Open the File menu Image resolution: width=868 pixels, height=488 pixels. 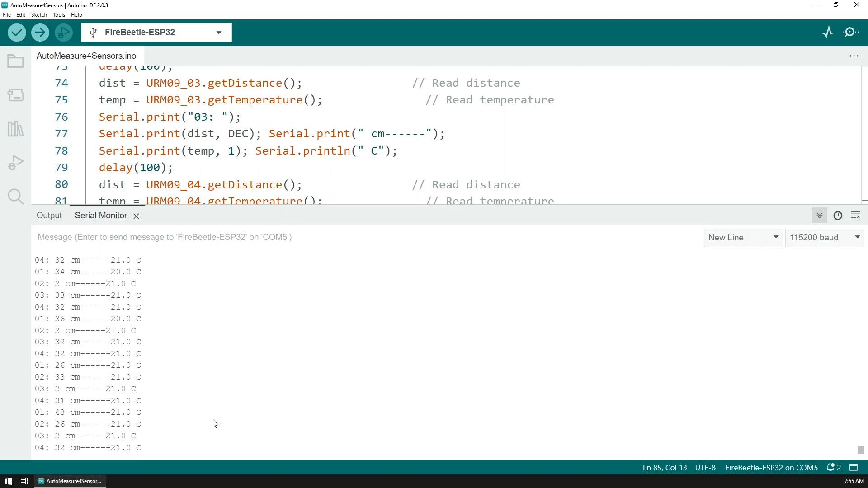coord(7,15)
